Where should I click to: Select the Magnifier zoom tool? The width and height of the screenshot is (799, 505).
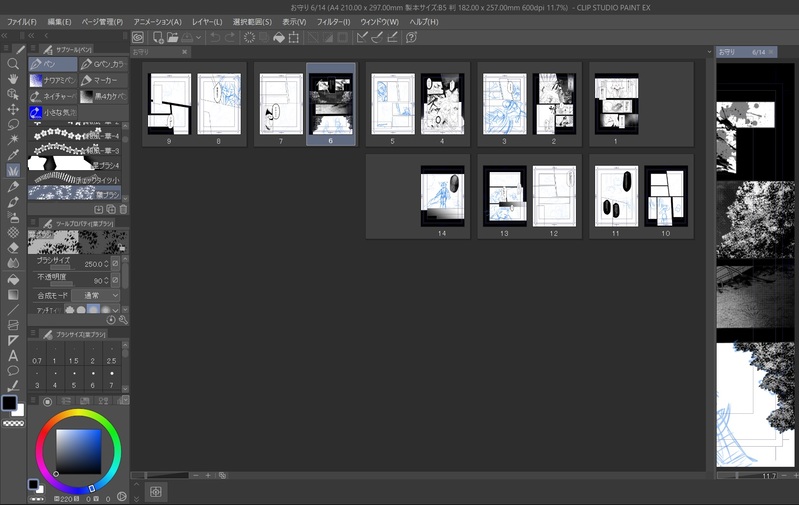13,63
